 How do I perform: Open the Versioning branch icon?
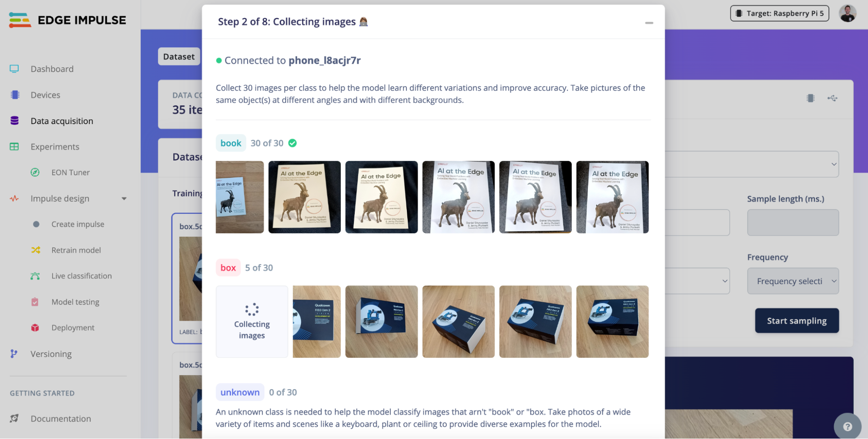click(14, 354)
